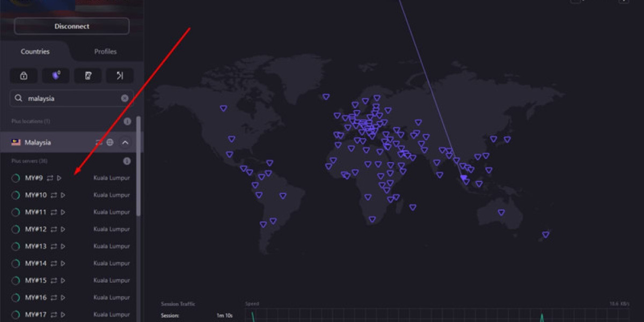Switch to the Profiles tab

coord(105,52)
